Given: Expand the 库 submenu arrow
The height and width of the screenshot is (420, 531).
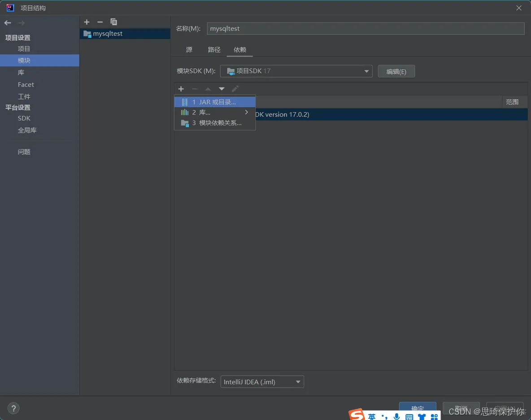Looking at the screenshot, I should coord(247,112).
